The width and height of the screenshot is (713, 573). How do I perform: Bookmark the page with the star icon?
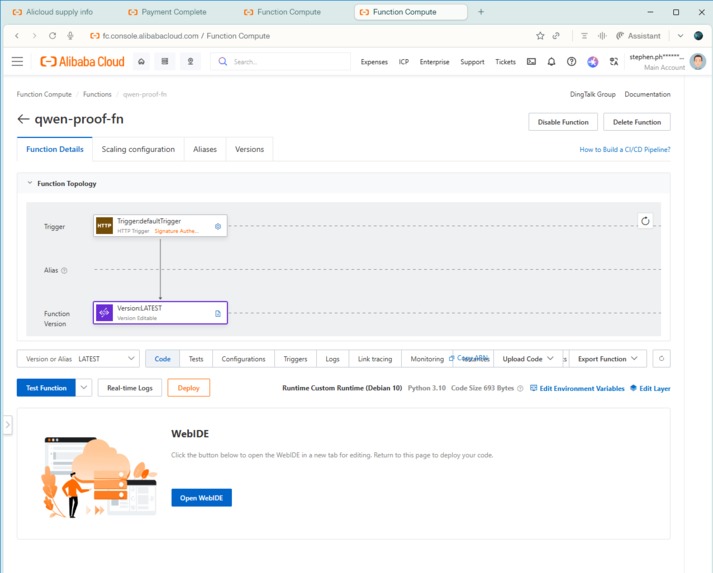point(540,36)
